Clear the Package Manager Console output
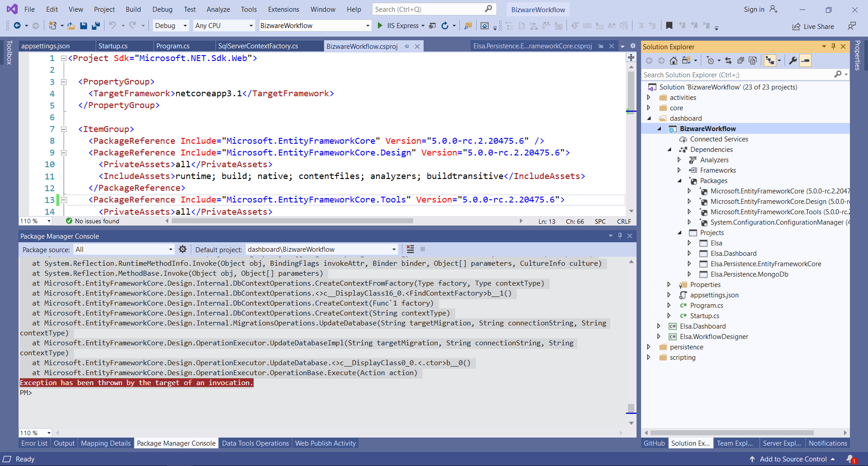This screenshot has height=466, width=868. point(410,249)
